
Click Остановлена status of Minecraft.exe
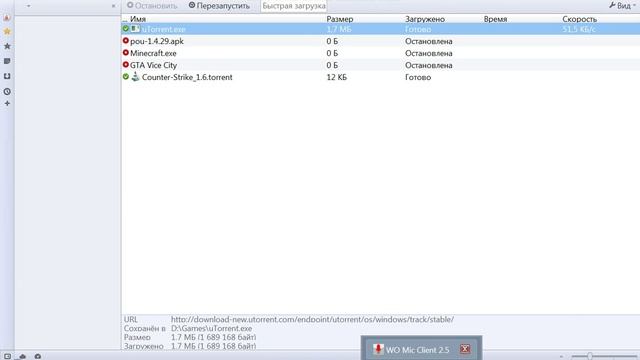click(429, 53)
